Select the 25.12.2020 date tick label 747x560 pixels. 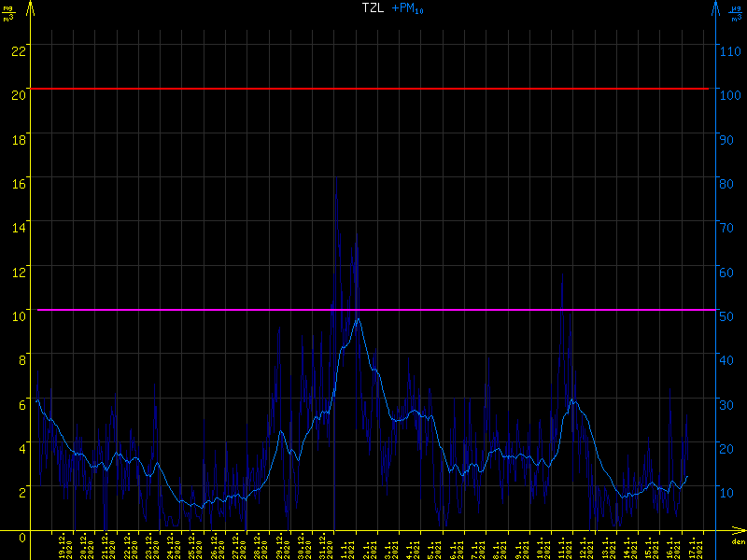194,545
